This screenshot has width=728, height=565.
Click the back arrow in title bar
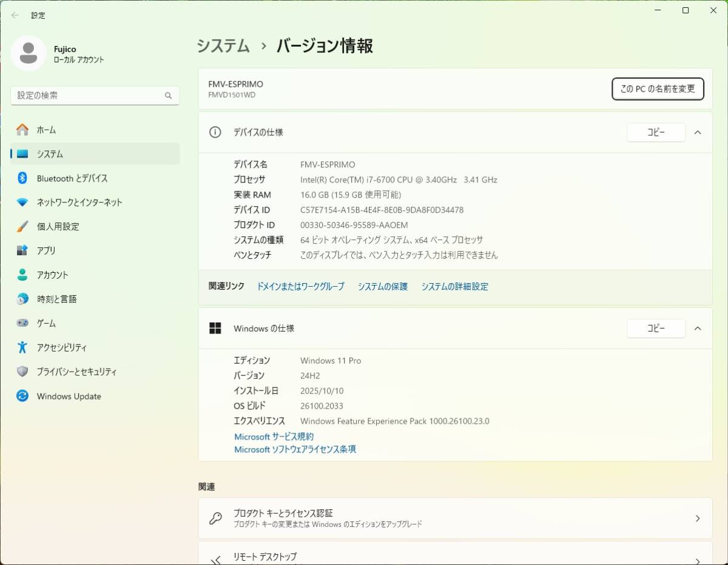coord(15,15)
